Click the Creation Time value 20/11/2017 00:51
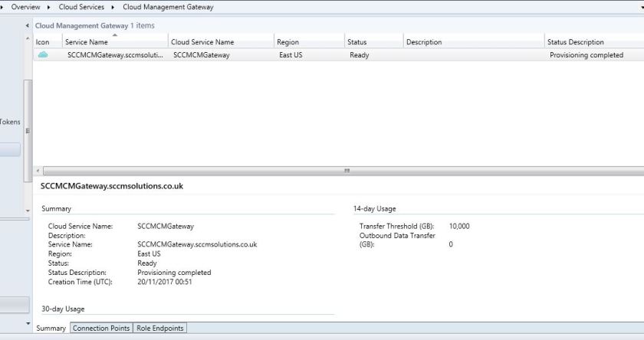The height and width of the screenshot is (340, 644). [164, 282]
